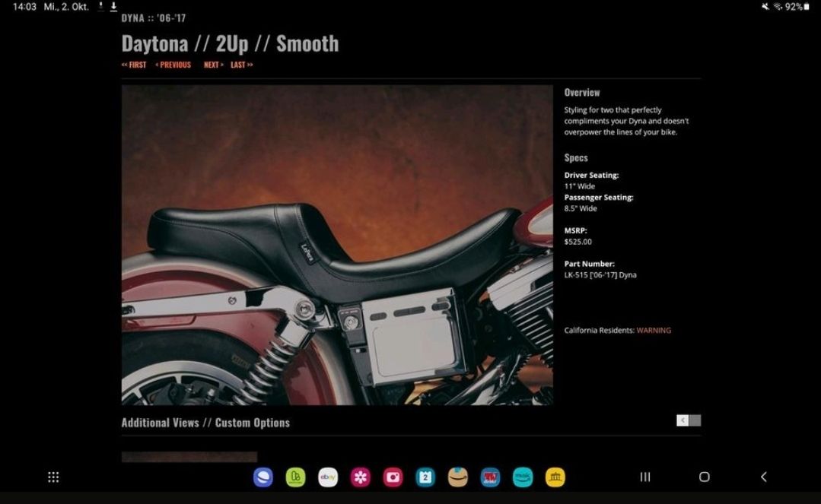Launch the Amazon shopping box app
The height and width of the screenshot is (504, 821).
coord(458,477)
